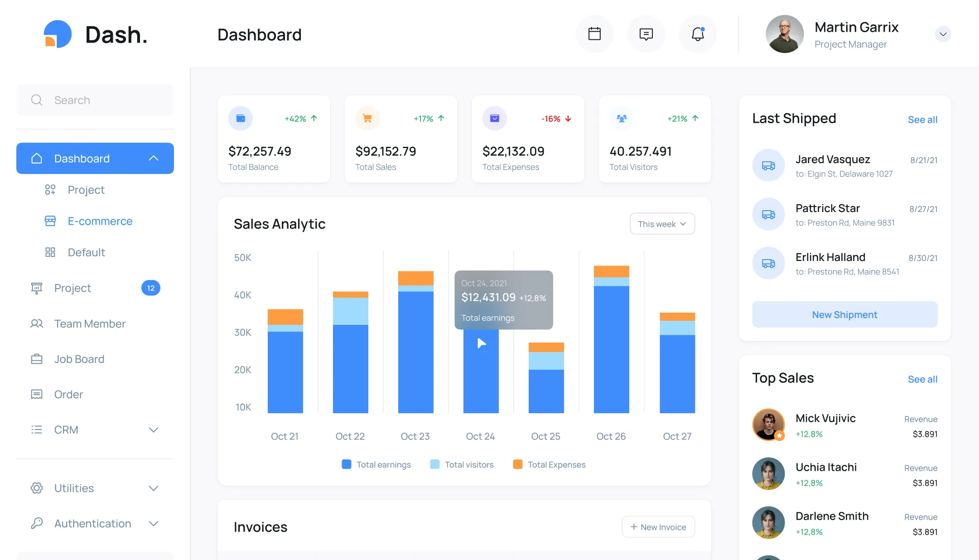Image resolution: width=979 pixels, height=560 pixels.
Task: Click the Oct 25 axis label
Action: [546, 436]
